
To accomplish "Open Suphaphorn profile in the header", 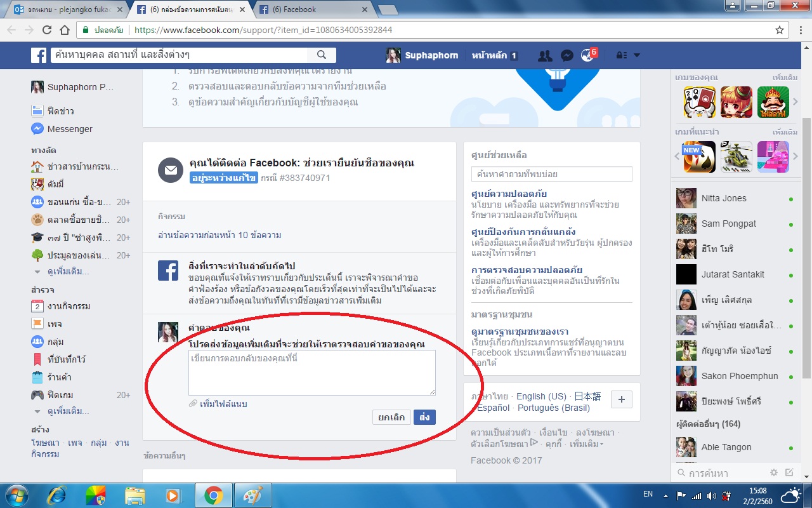I will tap(422, 55).
